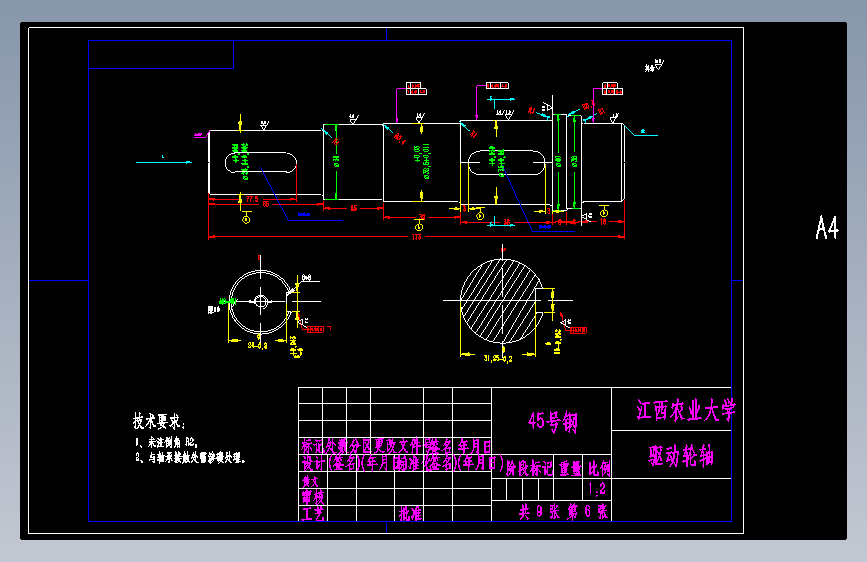This screenshot has width=867, height=562.
Task: Select the 江西农业大学 title text
Action: click(x=685, y=410)
